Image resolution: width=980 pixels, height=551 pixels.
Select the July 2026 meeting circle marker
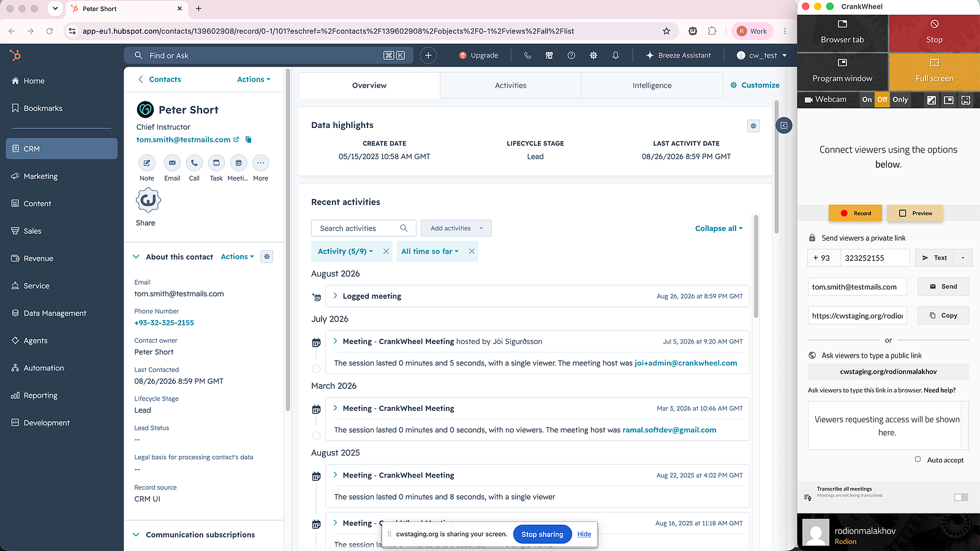click(316, 369)
